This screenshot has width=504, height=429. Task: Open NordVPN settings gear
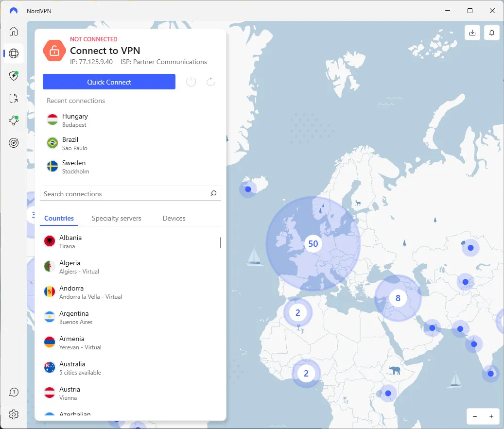click(14, 414)
